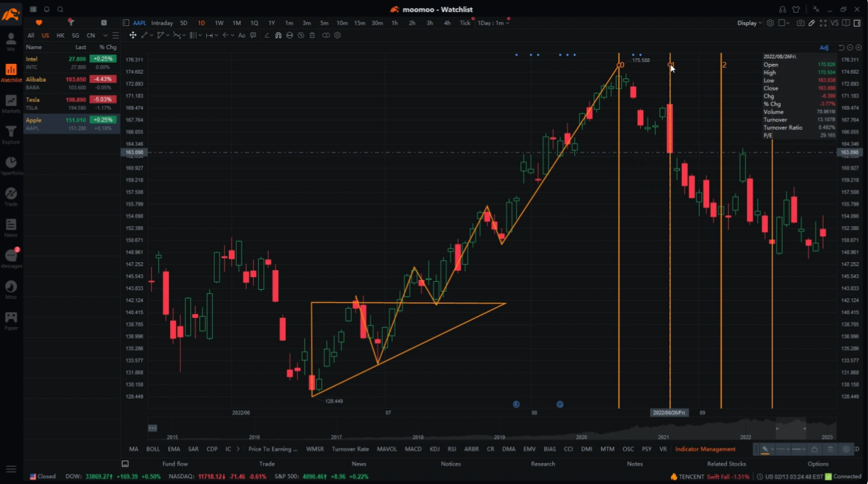Click Indicator Management link

coord(705,449)
